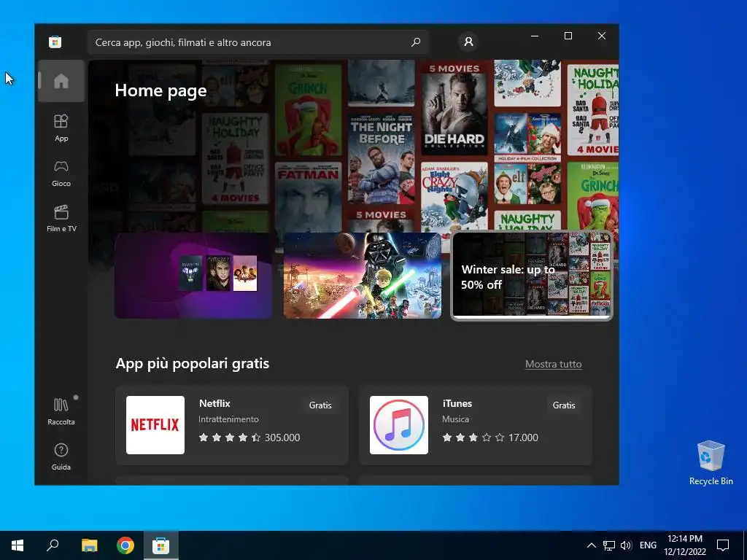Maximize the Microsoft Store window
The width and height of the screenshot is (747, 560).
[568, 36]
